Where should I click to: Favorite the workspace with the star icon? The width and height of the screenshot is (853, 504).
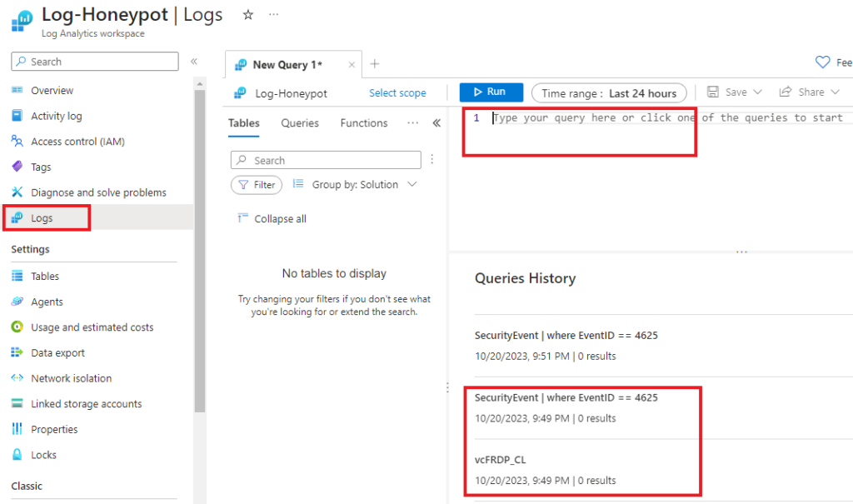click(x=248, y=15)
